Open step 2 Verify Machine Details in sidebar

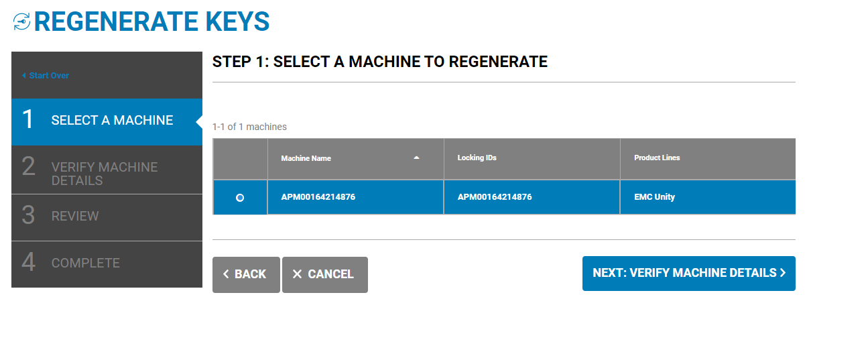[107, 173]
